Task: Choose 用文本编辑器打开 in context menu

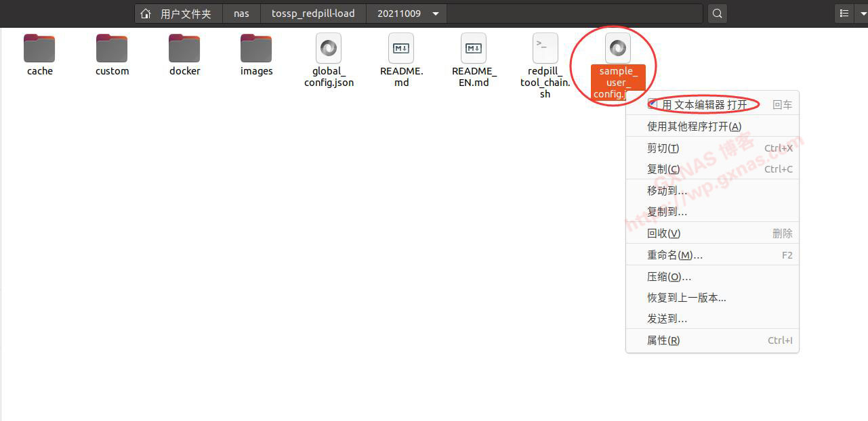Action: 704,105
